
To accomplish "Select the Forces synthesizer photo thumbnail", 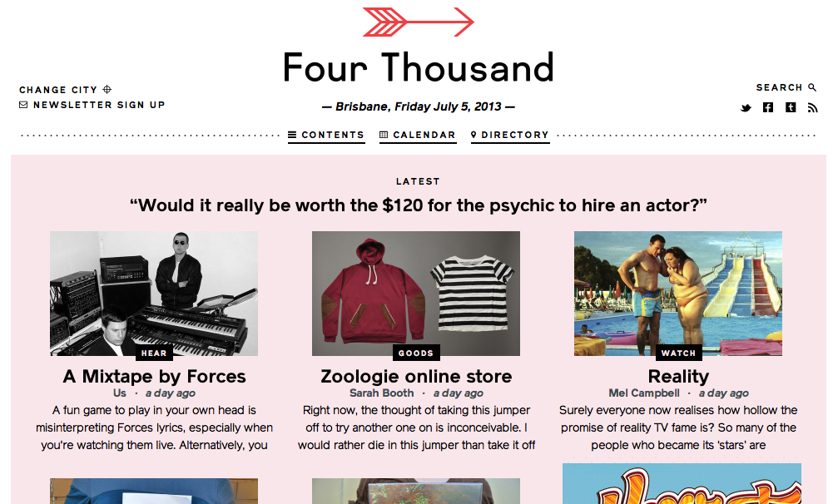I will click(154, 293).
